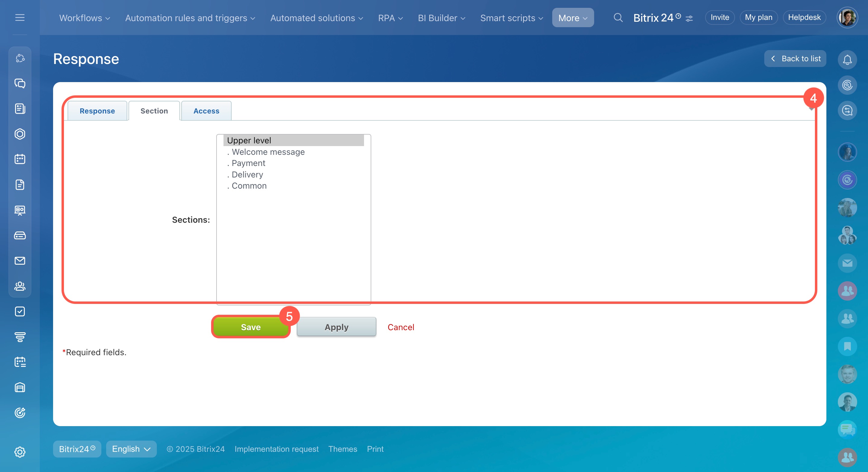Screen dimensions: 868x472
Task: Open the notifications bell icon
Action: point(847,60)
